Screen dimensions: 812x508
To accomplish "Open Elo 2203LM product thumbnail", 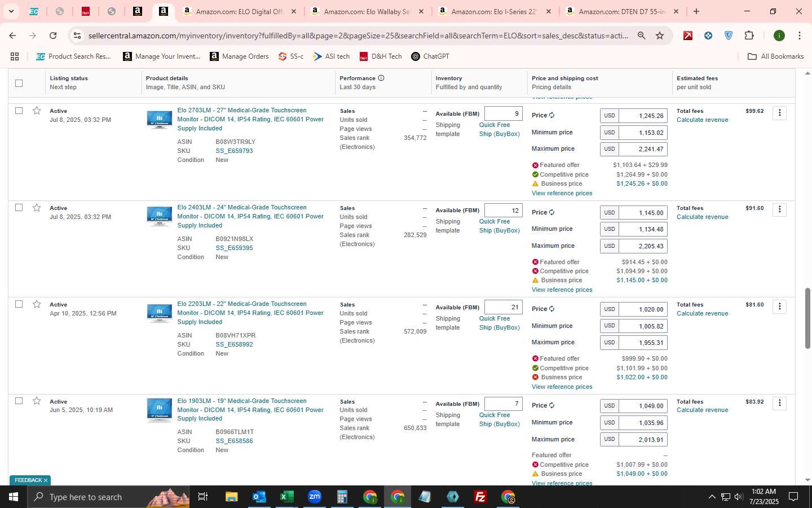I will coord(160,313).
